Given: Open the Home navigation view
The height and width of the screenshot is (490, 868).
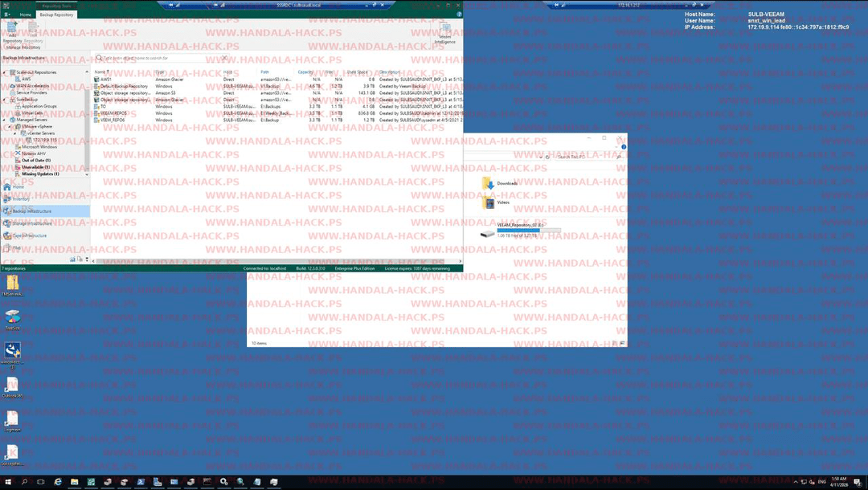Looking at the screenshot, I should 44,187.
